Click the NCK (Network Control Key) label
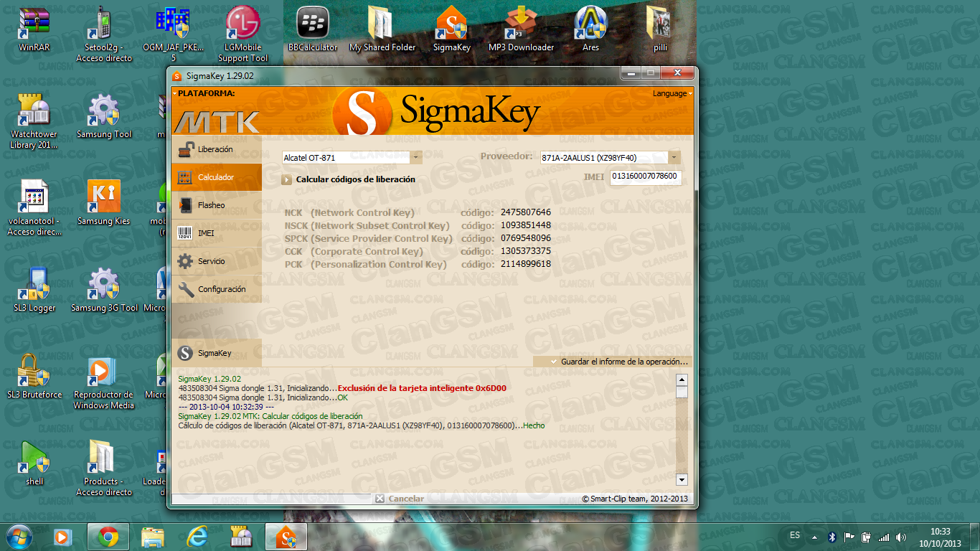The height and width of the screenshot is (551, 980). 349,212
